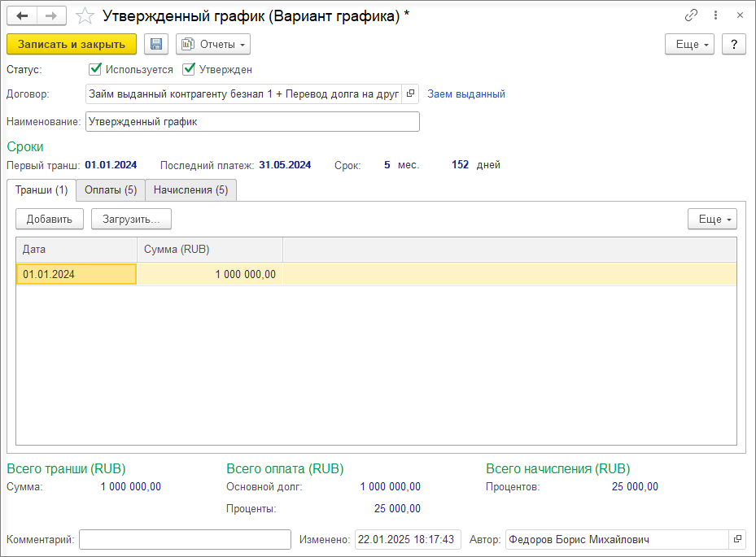Toggle the Используется checkbox
Viewport: 756px width, 557px height.
pyautogui.click(x=95, y=69)
